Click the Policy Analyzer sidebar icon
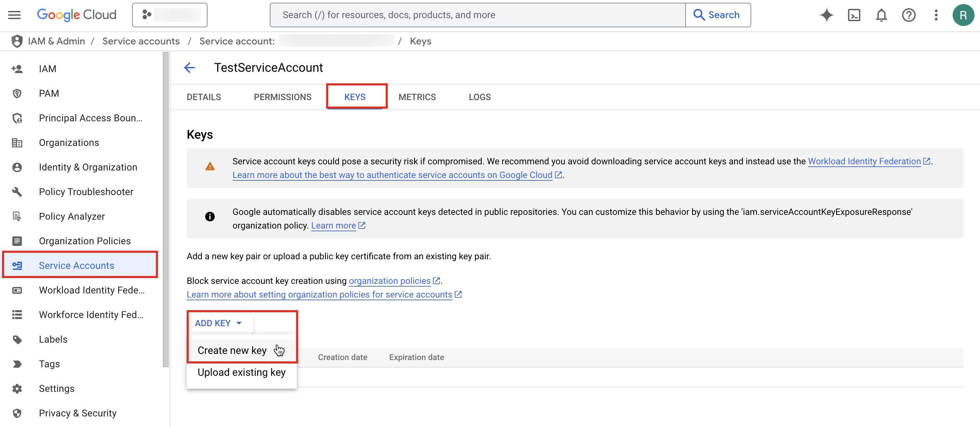This screenshot has width=980, height=427. coord(17,217)
